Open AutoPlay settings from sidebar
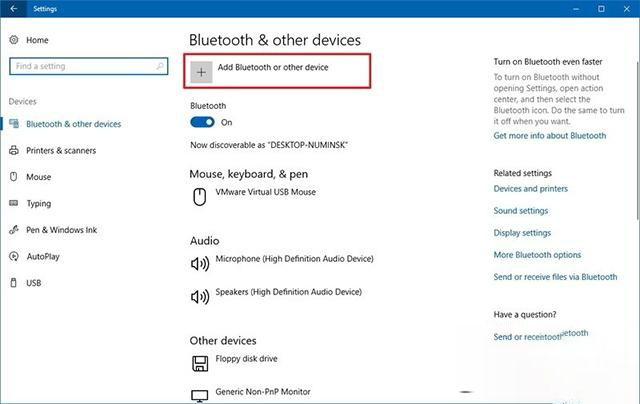Screen dimensions: 640x404 (43, 256)
